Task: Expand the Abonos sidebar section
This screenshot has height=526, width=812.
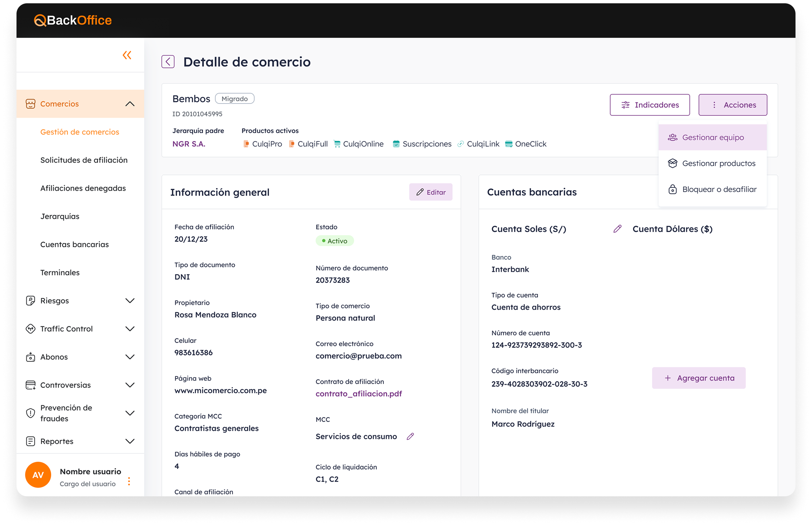Action: pos(130,357)
